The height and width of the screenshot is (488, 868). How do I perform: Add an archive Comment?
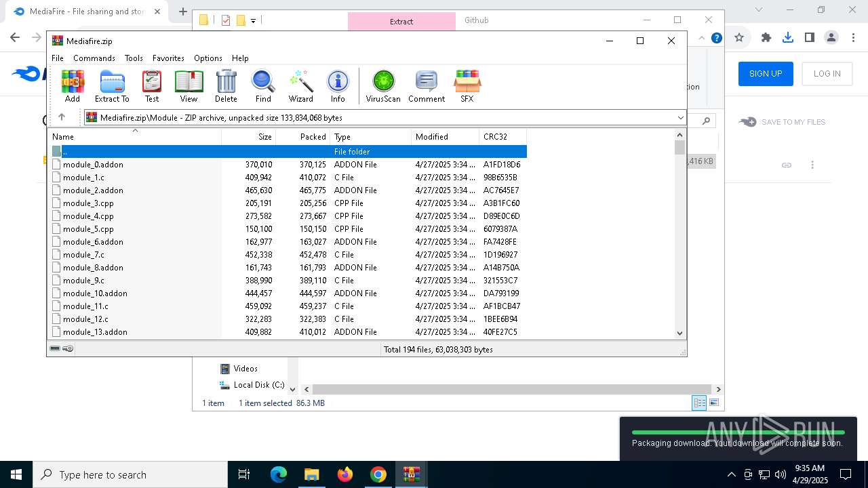coord(427,86)
